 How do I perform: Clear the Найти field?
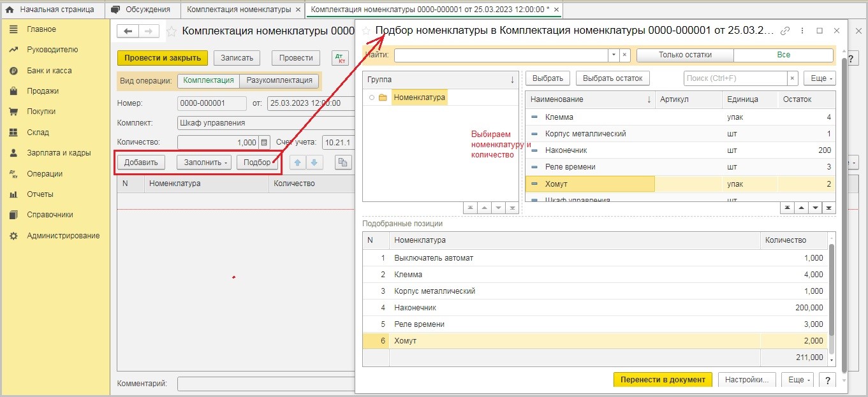point(625,55)
